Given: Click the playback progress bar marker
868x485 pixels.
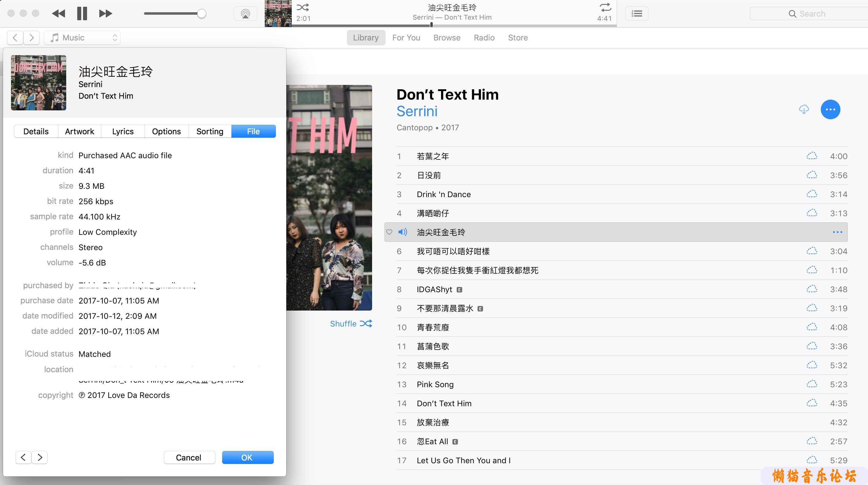Looking at the screenshot, I should [x=431, y=25].
